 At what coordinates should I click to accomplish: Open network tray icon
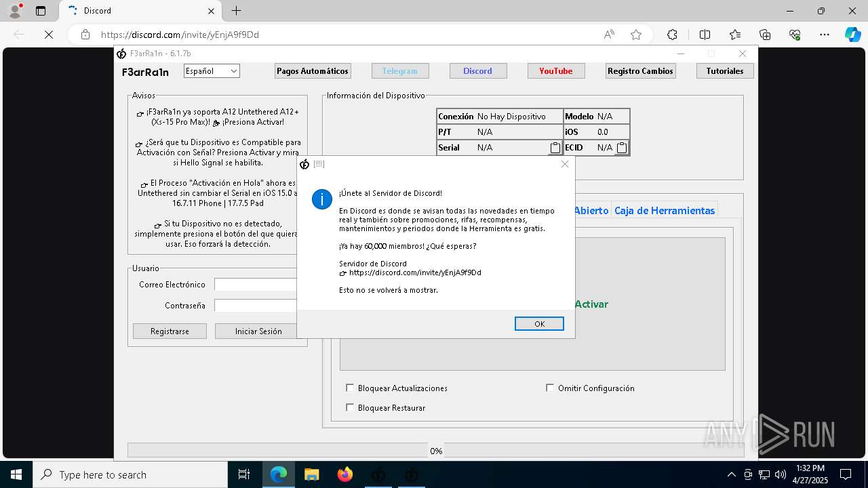pos(764,474)
